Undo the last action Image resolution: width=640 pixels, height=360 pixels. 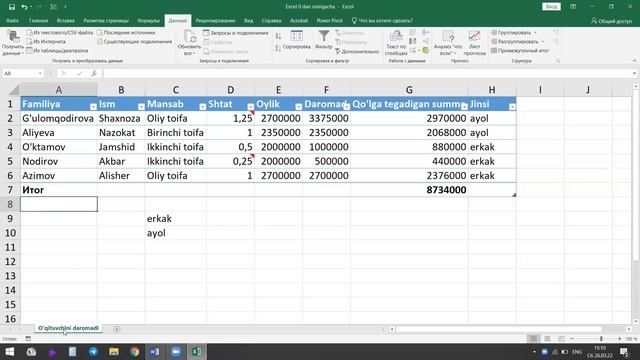tap(24, 7)
